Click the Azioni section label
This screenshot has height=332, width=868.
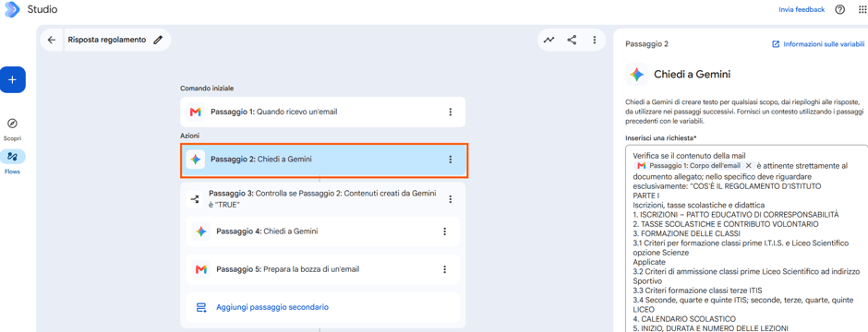point(190,136)
